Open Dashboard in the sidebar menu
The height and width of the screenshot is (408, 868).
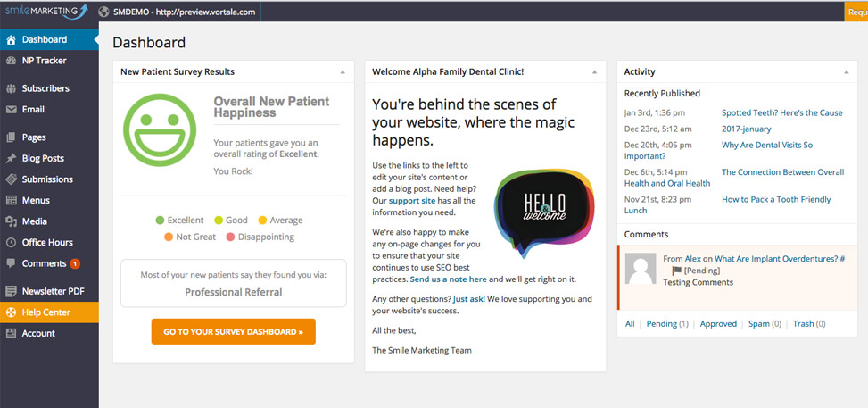49,40
